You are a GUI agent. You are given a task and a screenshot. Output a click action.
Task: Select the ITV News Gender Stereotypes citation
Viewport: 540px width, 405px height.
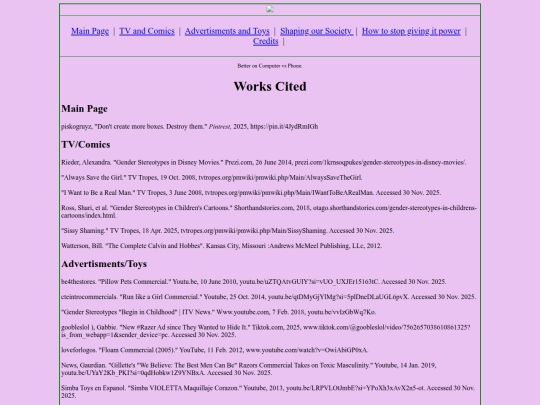tap(219, 312)
